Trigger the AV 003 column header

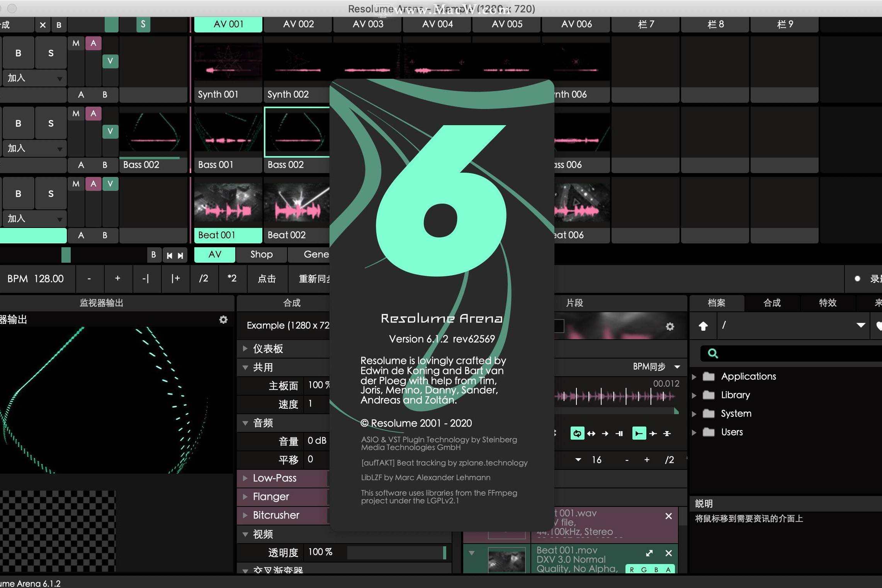[367, 24]
